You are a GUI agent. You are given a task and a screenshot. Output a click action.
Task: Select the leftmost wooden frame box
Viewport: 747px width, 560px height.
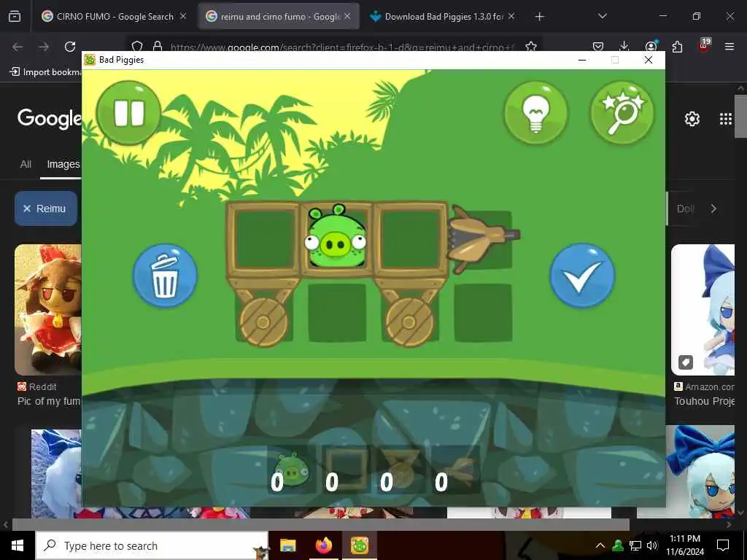[x=263, y=239]
